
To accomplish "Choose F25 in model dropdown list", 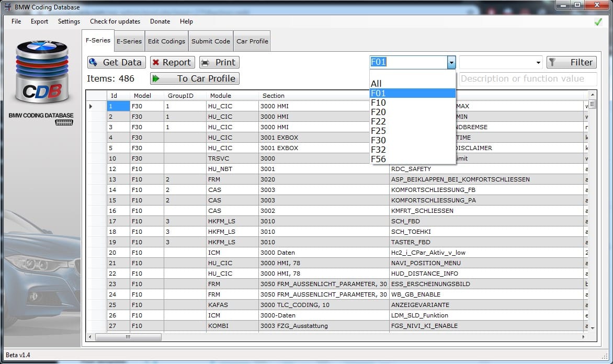I will (x=413, y=131).
